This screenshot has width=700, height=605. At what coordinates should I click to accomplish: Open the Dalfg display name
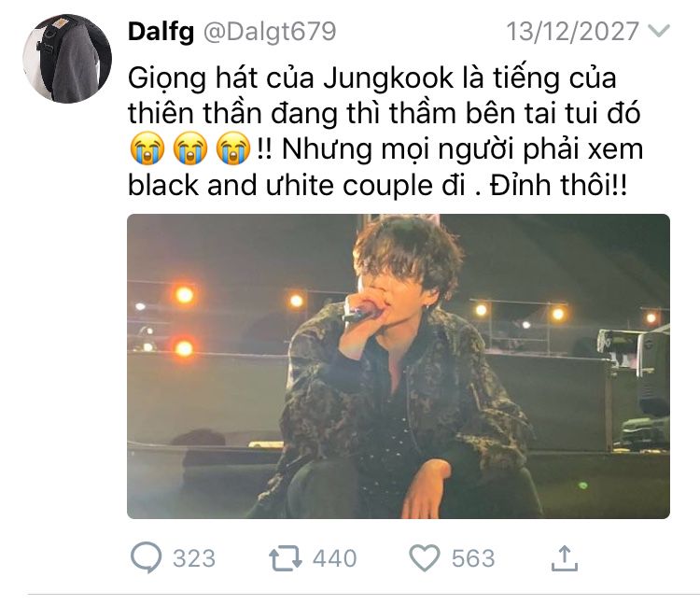click(x=161, y=32)
